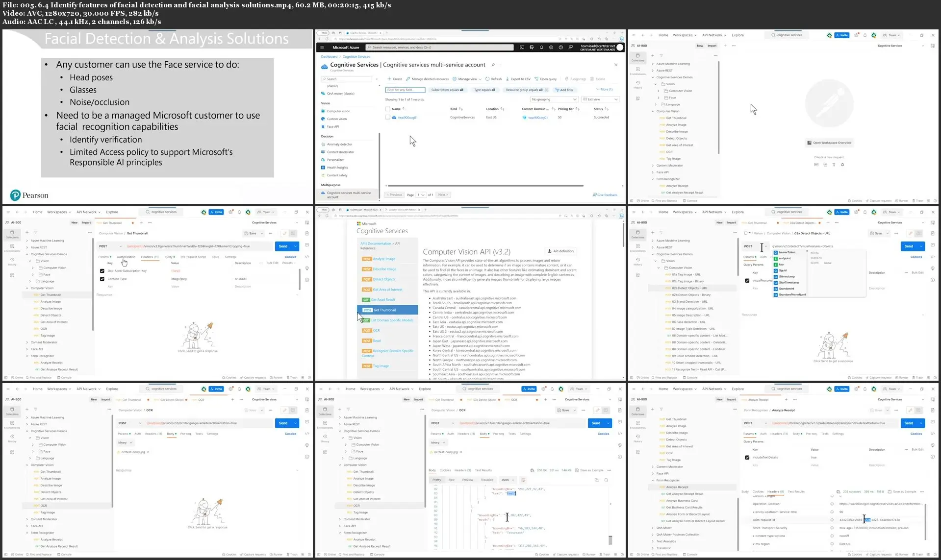
Task: Toggle the select-all checkbox beside Name column
Action: click(x=388, y=109)
